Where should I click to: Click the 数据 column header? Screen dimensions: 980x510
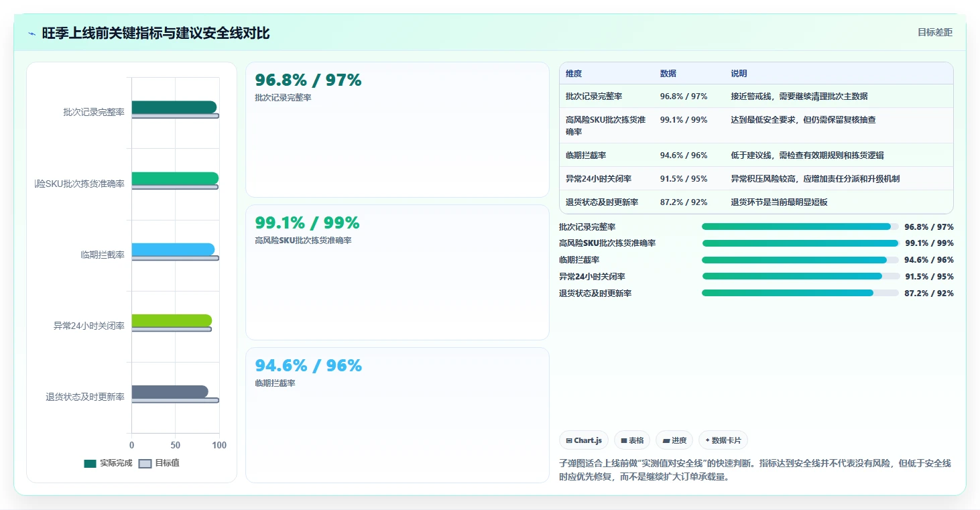668,73
